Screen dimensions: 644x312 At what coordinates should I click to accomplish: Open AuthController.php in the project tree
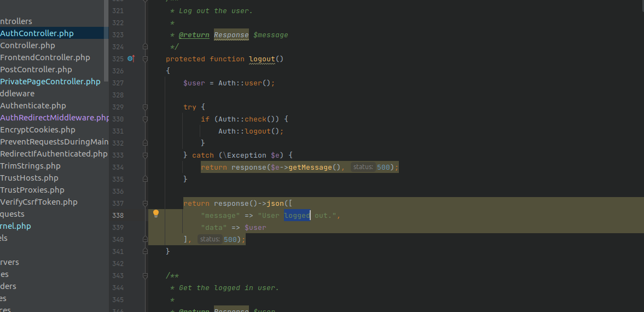pos(37,33)
